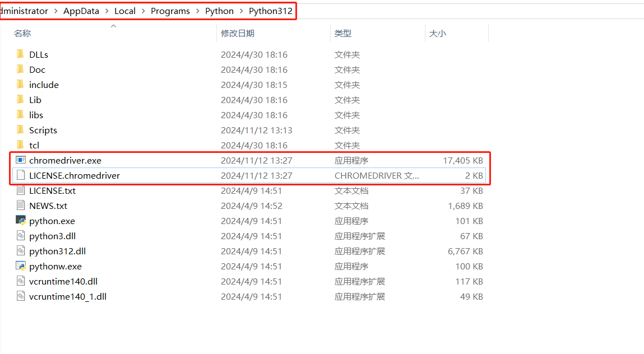Click the 49 KB size value
Screen dimensions: 644x354
click(471, 297)
